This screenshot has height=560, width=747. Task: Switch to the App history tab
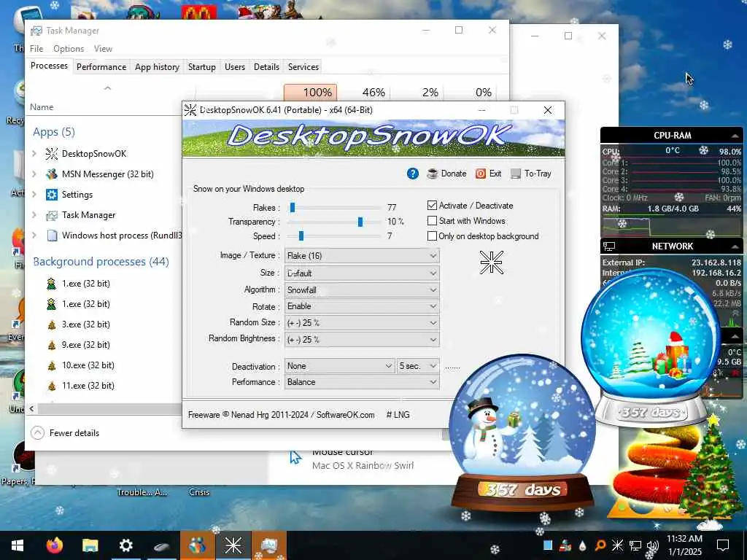click(157, 67)
